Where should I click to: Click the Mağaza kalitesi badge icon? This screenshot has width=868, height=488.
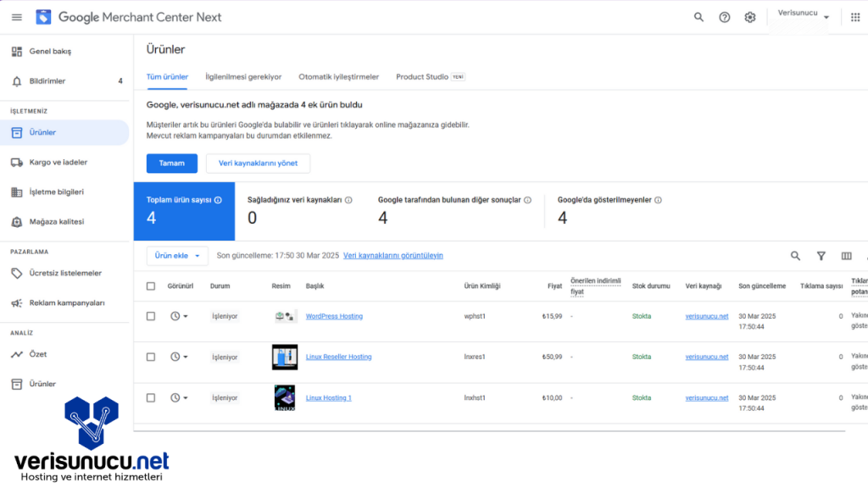pyautogui.click(x=17, y=222)
